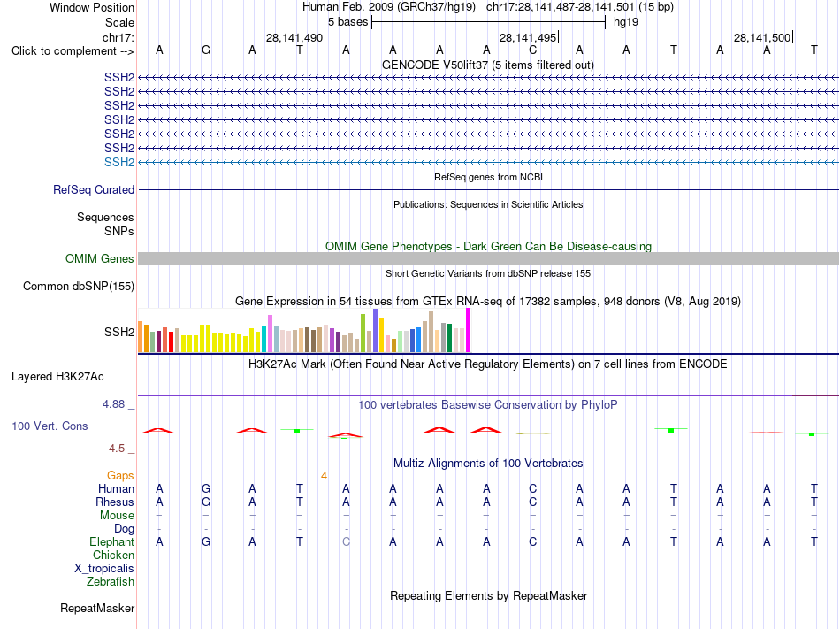Screen dimensions: 840x629
Task: Click the Rhesus species label
Action: point(115,502)
